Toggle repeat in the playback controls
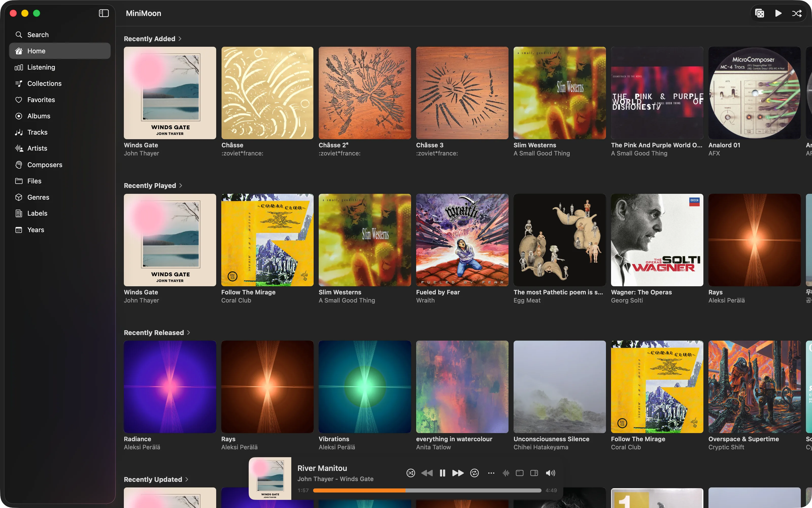The width and height of the screenshot is (812, 508). 475,473
